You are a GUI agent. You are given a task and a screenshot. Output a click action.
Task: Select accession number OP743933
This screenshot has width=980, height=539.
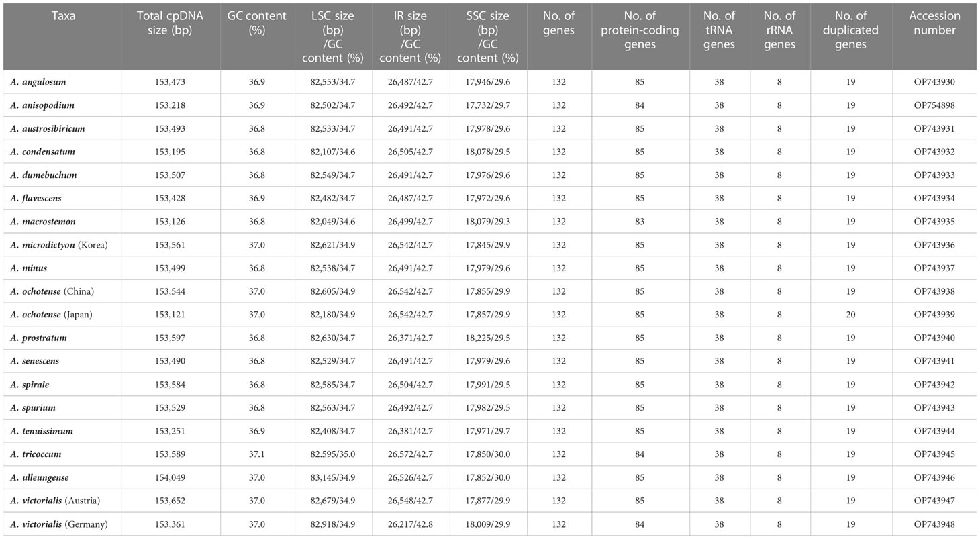(x=934, y=175)
